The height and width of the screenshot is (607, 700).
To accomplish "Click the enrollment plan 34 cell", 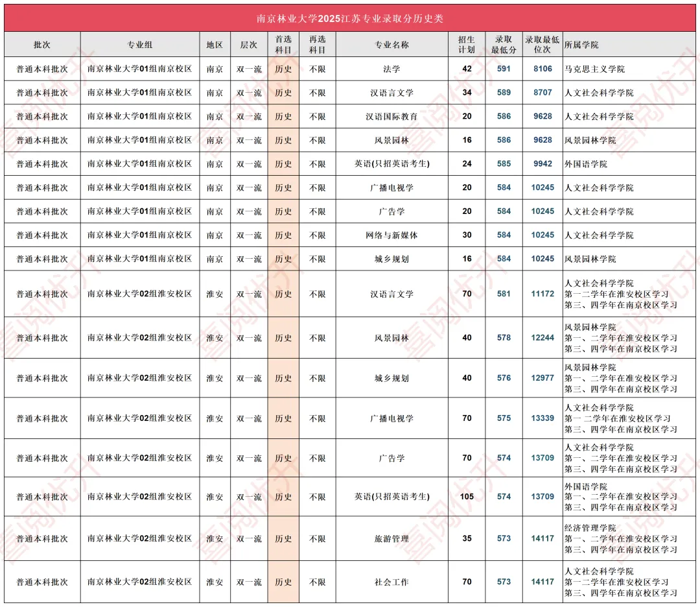I will click(467, 93).
